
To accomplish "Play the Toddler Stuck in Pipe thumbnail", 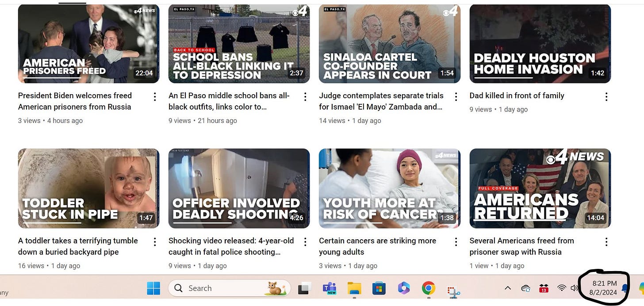I will coord(88,188).
